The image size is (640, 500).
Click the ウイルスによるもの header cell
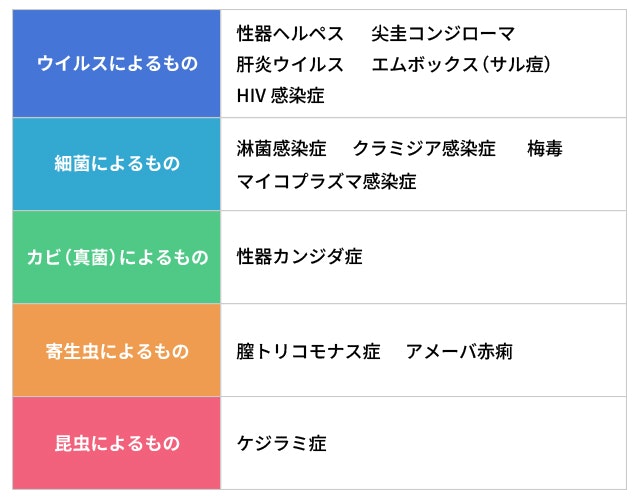pos(116,64)
